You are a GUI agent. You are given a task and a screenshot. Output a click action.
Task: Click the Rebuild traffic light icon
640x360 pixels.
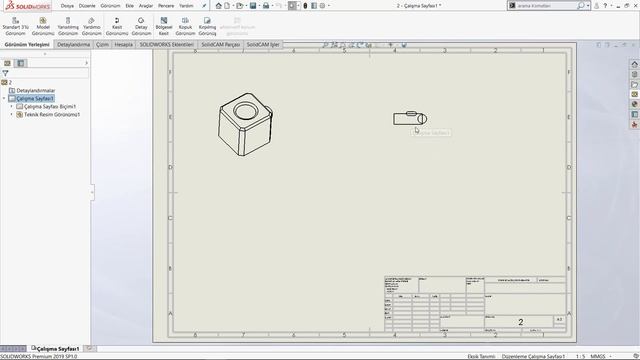point(305,6)
